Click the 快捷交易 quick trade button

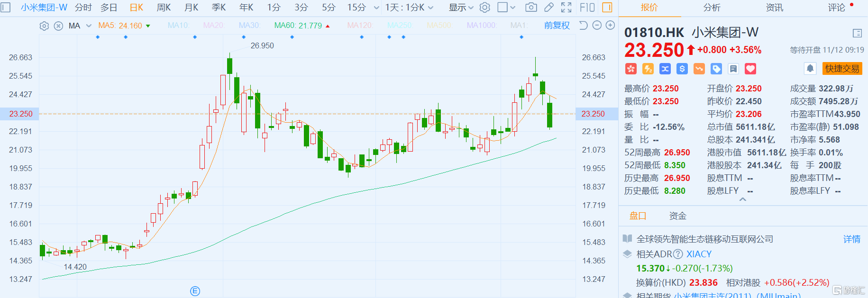(842, 69)
